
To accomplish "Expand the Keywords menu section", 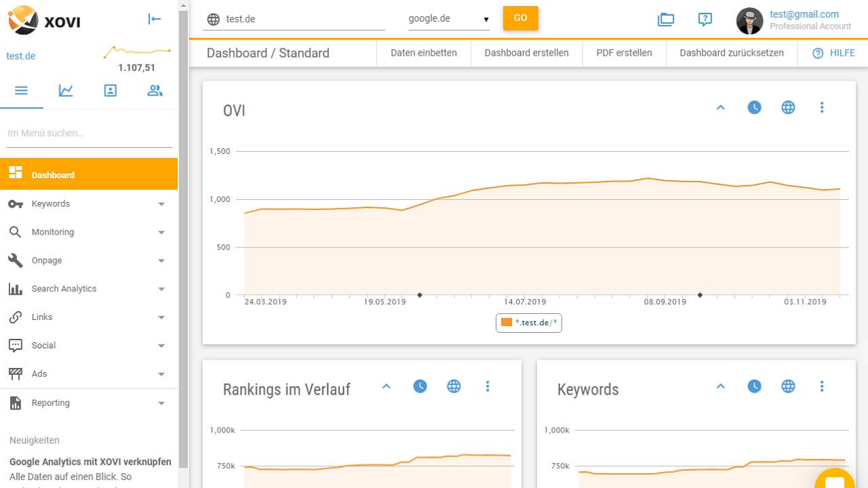I will [x=88, y=203].
